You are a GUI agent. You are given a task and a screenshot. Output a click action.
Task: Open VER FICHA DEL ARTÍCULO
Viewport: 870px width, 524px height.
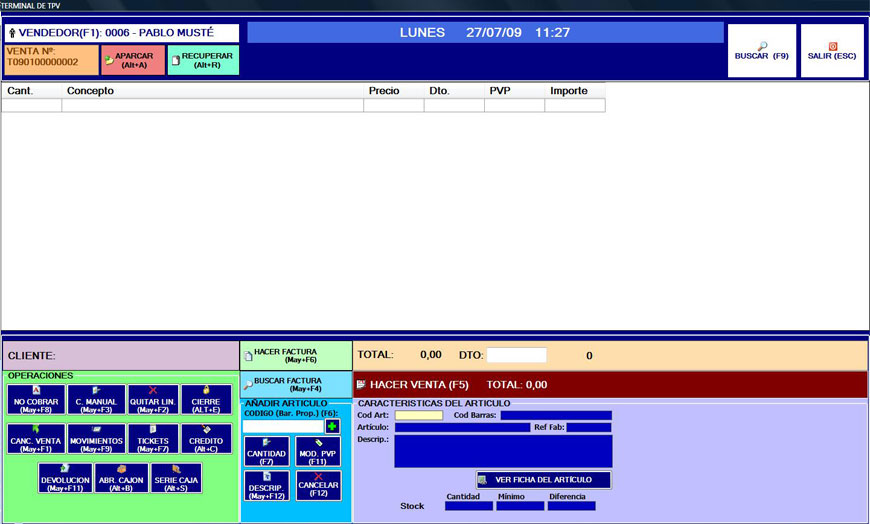543,480
